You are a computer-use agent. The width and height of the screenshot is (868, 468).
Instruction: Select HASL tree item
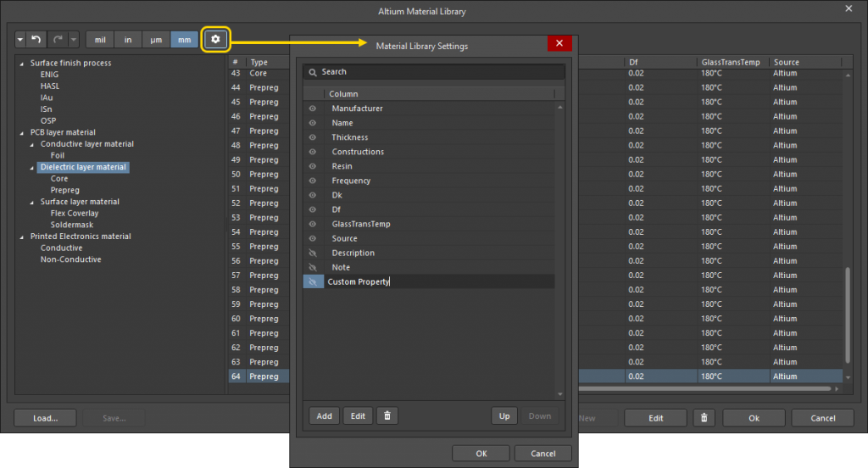[50, 86]
